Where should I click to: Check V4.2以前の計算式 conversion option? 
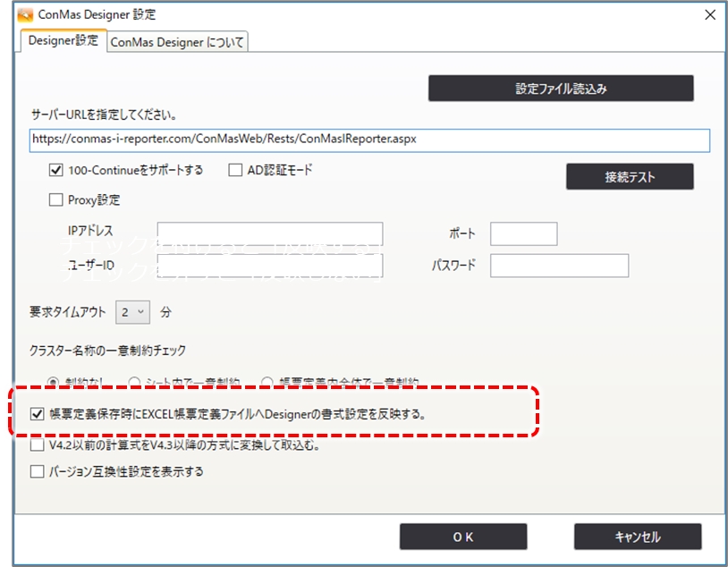38,445
